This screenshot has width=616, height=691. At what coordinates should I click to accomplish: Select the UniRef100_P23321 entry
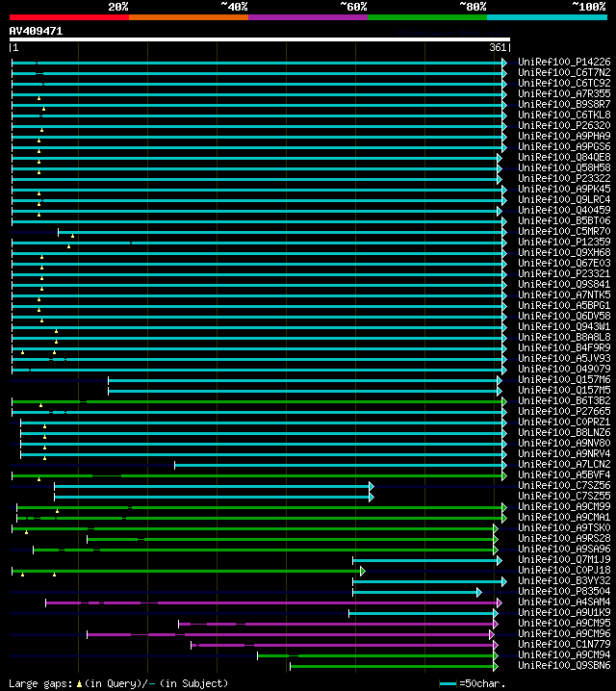[564, 273]
